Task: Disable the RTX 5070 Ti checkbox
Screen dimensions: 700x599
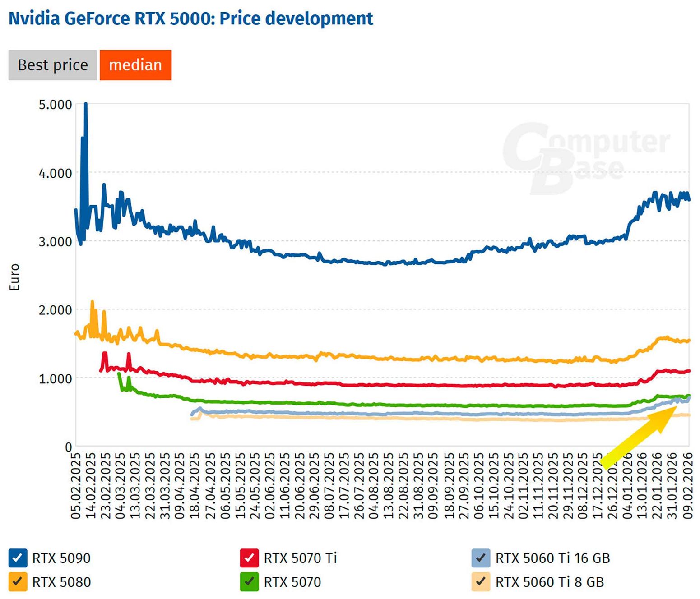Action: (x=249, y=558)
